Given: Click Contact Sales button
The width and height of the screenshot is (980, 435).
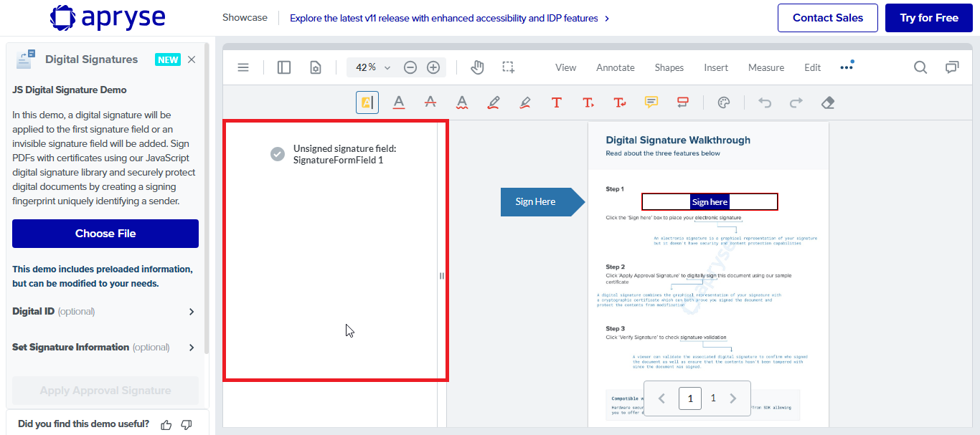Looking at the screenshot, I should coord(828,18).
